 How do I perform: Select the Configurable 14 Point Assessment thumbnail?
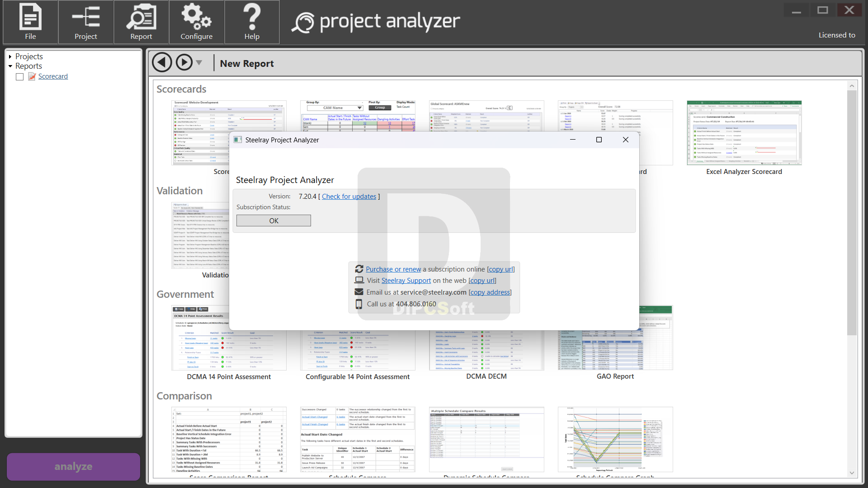point(358,351)
